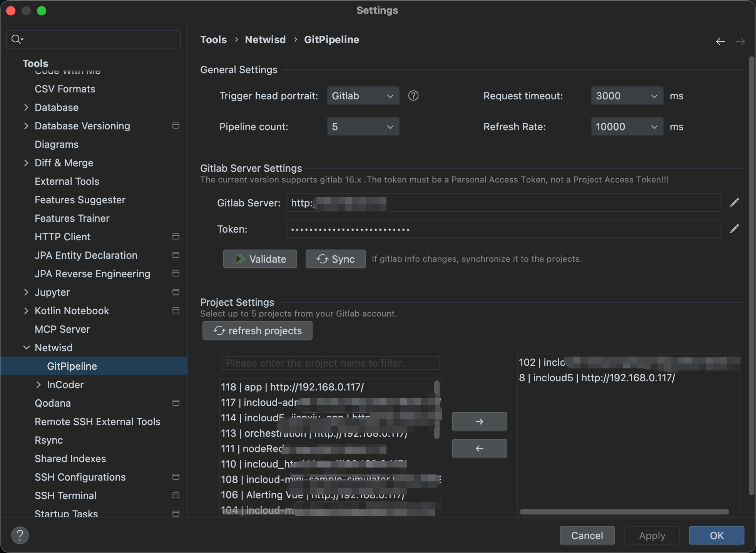This screenshot has height=553, width=756.
Task: Click the back navigation arrow
Action: 720,41
